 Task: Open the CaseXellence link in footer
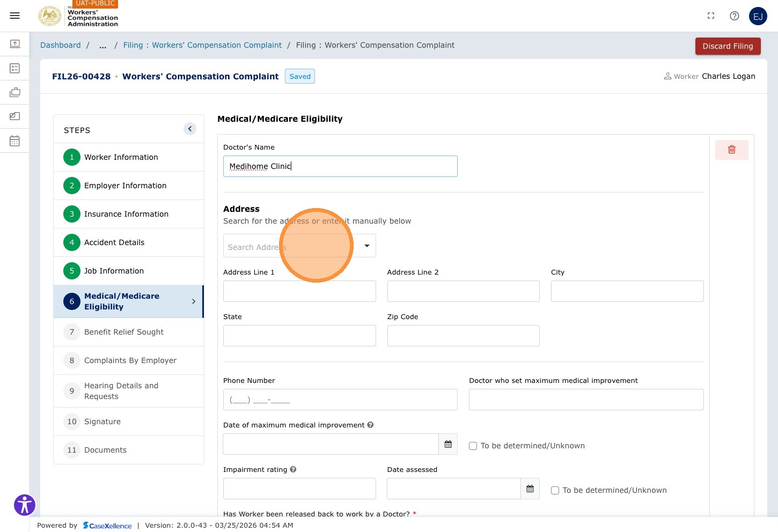coord(107,526)
